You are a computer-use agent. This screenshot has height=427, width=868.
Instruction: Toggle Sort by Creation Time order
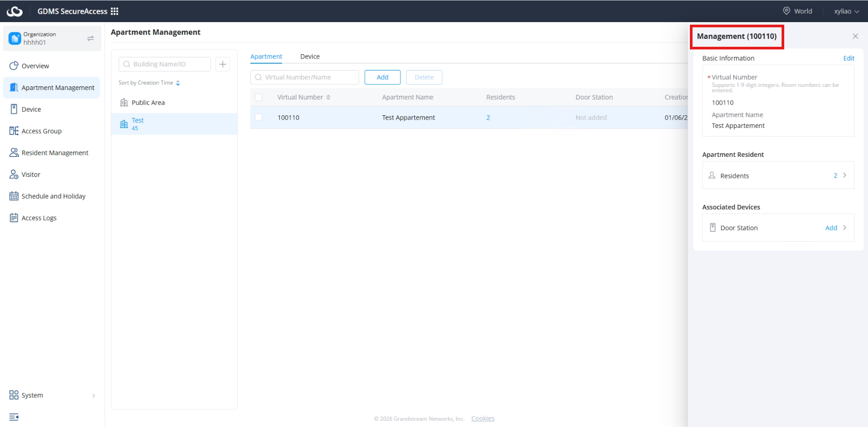point(149,83)
